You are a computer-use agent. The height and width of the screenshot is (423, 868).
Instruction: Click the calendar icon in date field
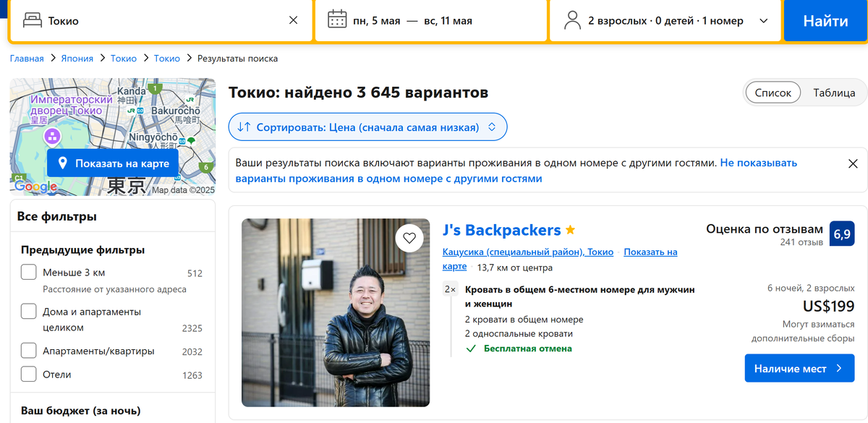(337, 20)
